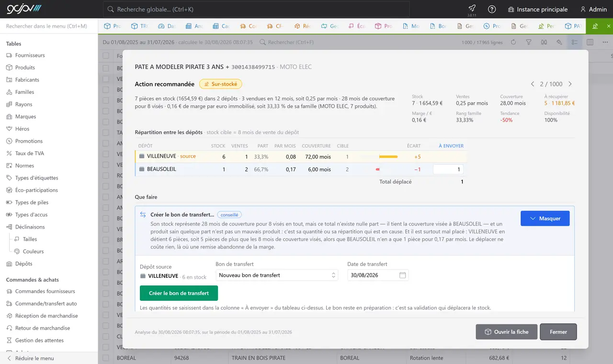
Task: Switch to the TR tab
Action: [140, 26]
